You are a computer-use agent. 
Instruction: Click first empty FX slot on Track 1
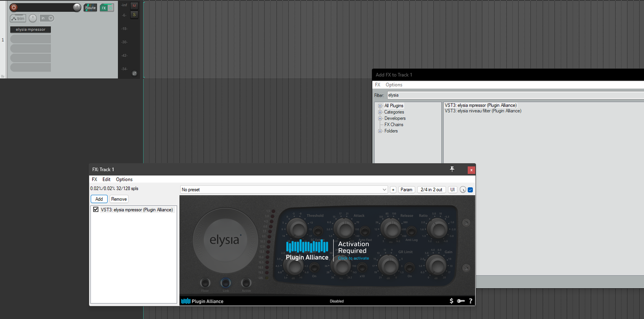31,39
